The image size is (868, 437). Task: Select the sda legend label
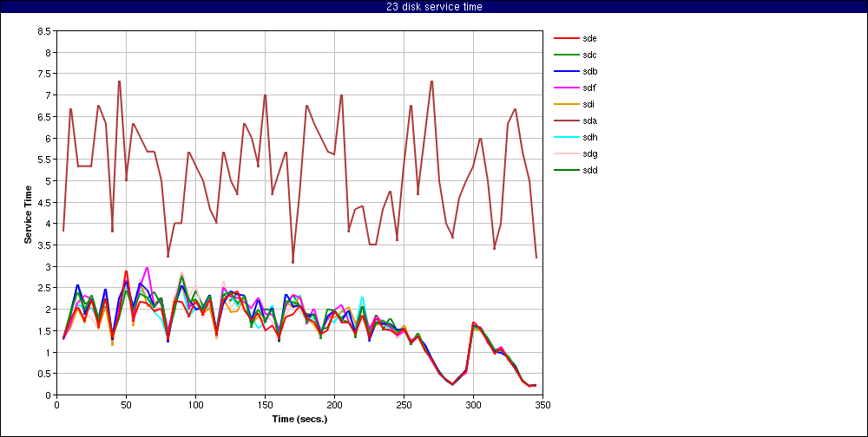tap(589, 121)
